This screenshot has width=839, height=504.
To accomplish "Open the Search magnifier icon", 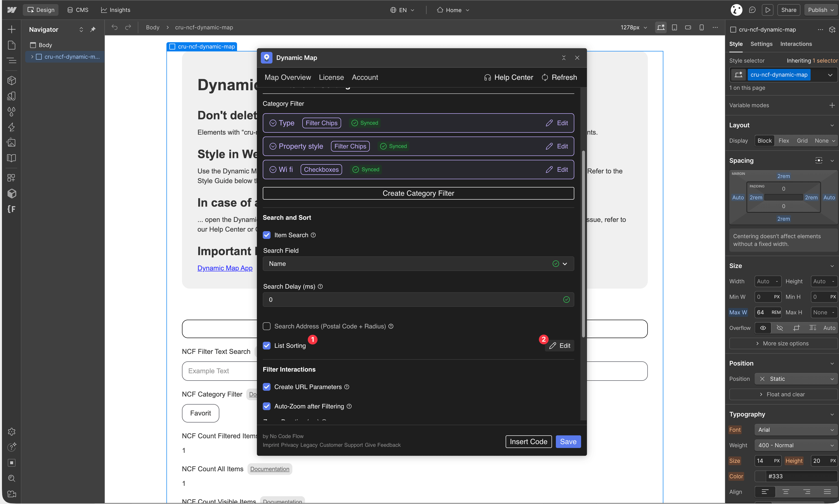I will click(12, 478).
